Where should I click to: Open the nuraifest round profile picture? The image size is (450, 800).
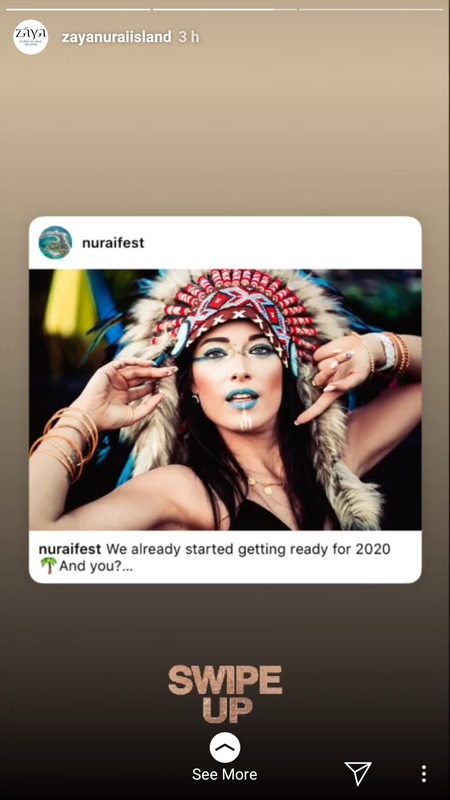click(55, 242)
